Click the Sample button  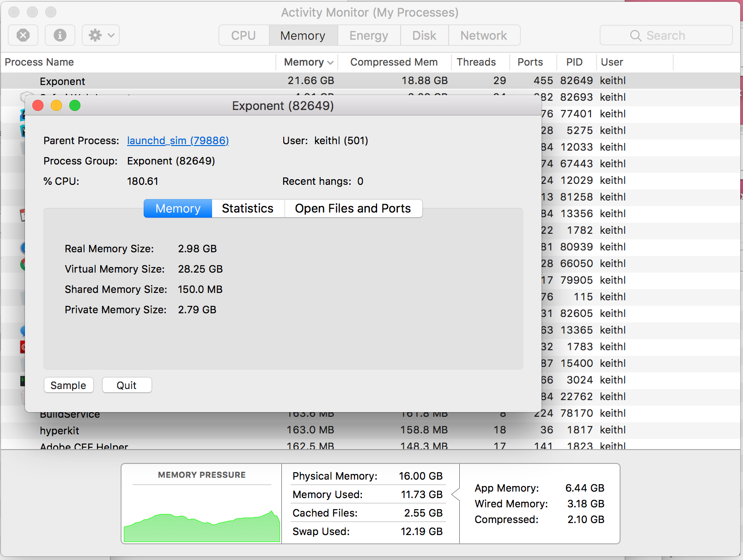tap(68, 385)
